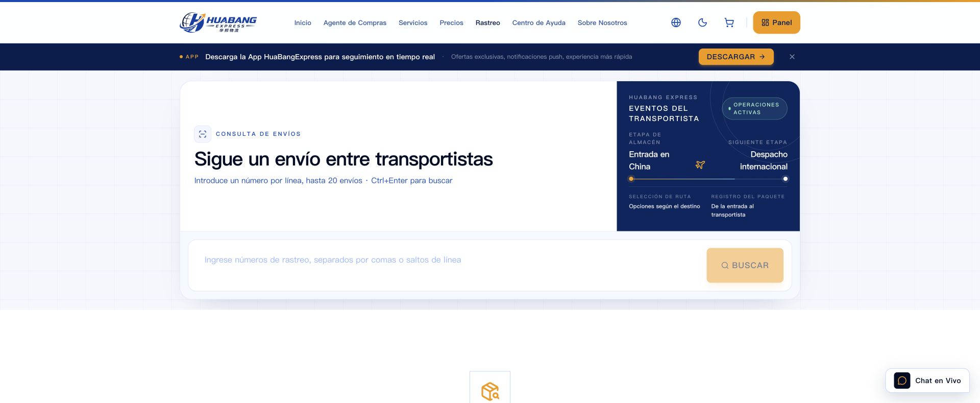Open the Chat en Vivo widget
The height and width of the screenshot is (403, 980).
tap(927, 381)
